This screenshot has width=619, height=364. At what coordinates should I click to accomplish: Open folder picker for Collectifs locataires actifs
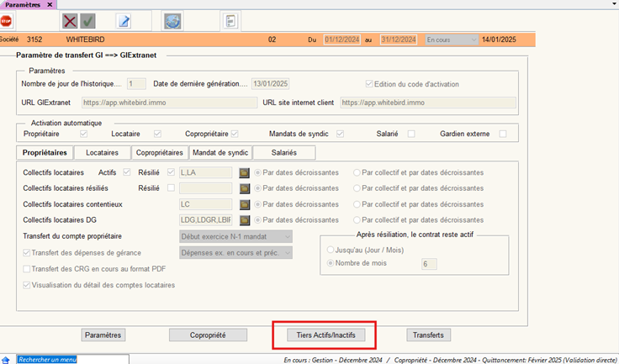coord(246,172)
